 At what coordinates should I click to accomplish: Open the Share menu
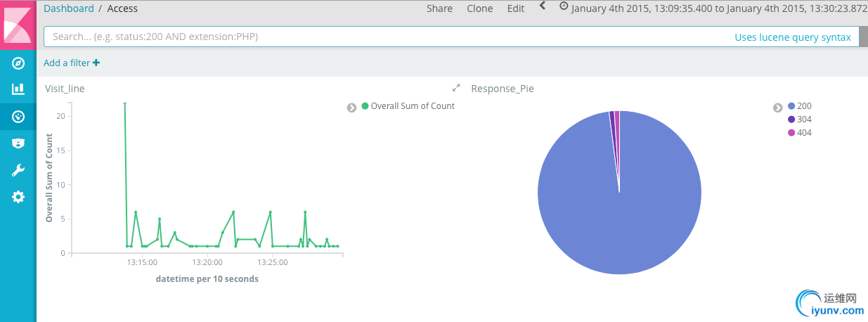tap(439, 8)
